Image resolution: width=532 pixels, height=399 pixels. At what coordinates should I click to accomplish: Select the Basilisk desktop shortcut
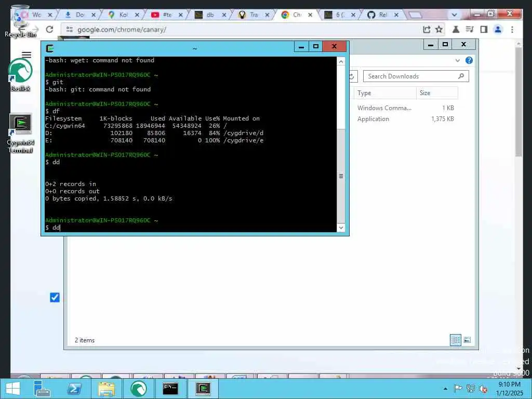click(20, 75)
